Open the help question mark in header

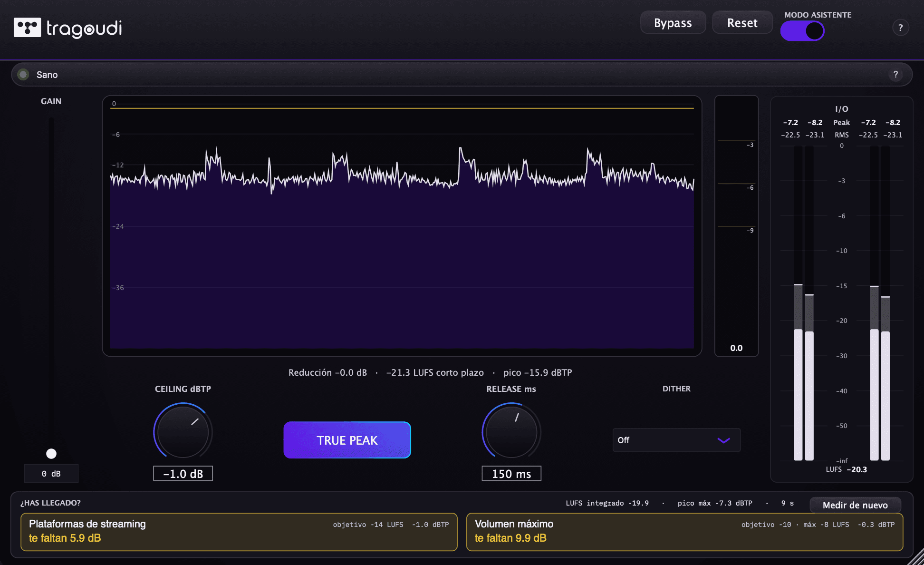click(900, 28)
